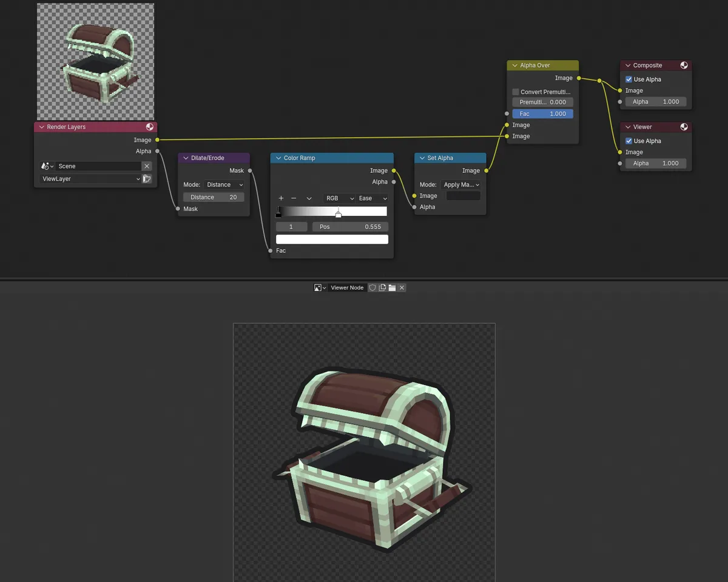Click the add color stop plus icon on Color Ramp
Viewport: 728px width, 582px height.
pos(280,198)
